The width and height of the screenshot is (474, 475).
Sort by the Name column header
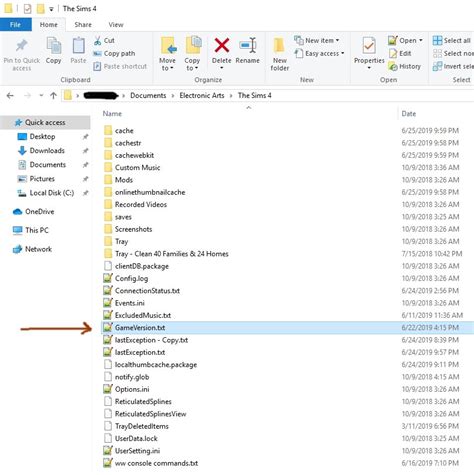112,114
